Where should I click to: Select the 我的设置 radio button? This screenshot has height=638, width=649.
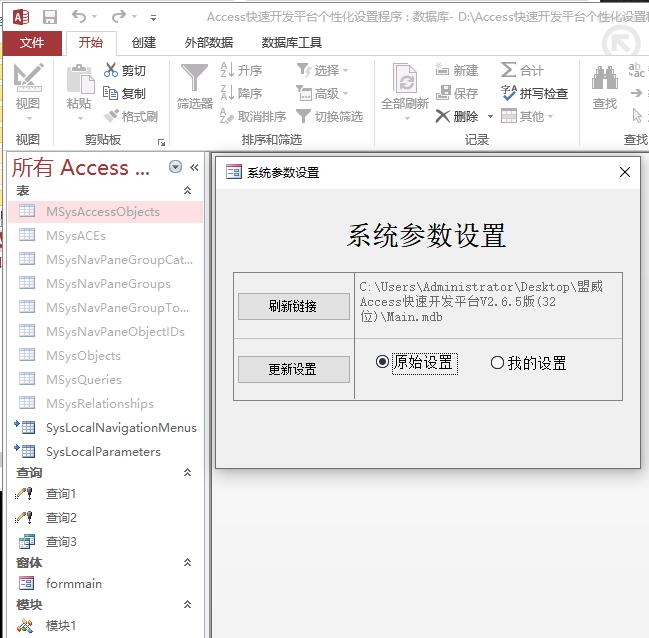[x=497, y=363]
